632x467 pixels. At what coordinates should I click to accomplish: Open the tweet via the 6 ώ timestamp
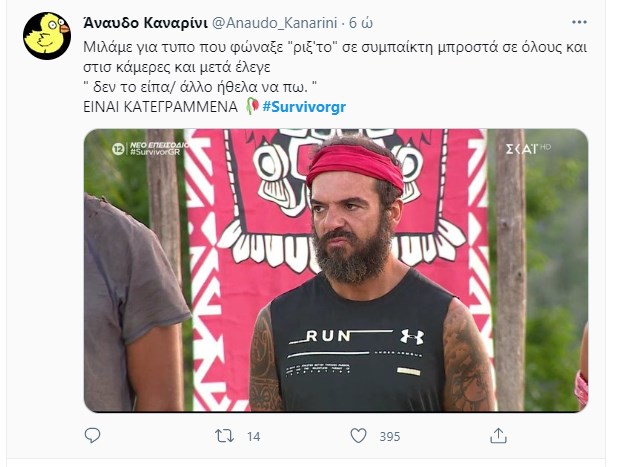pos(361,23)
